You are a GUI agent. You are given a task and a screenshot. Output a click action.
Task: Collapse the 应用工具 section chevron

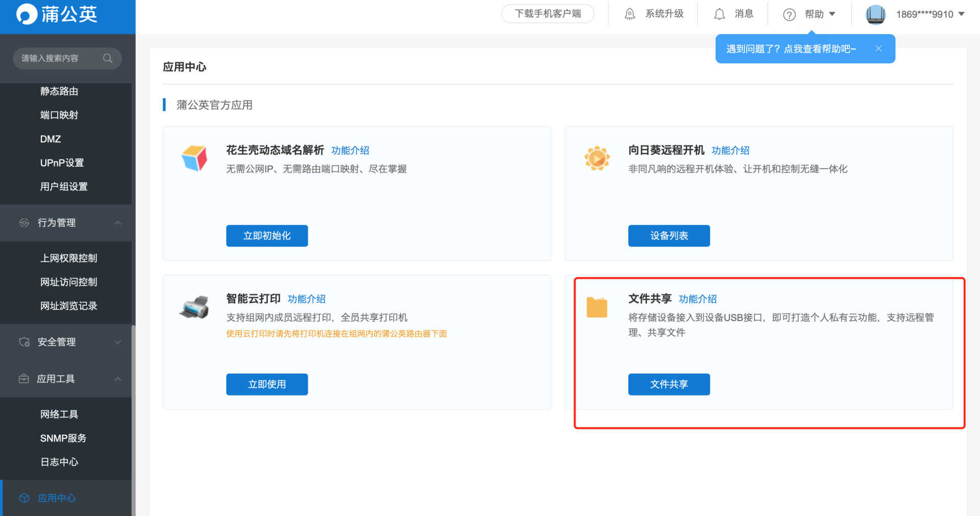coord(118,379)
